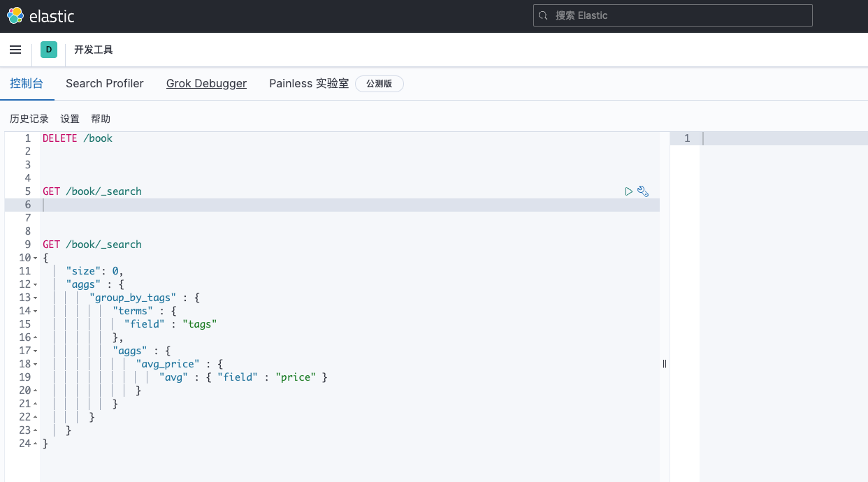868x482 pixels.
Task: Open the wrench request options icon
Action: (x=643, y=191)
